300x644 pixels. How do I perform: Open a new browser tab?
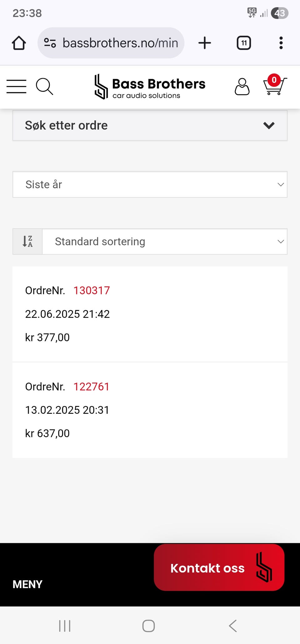pyautogui.click(x=205, y=43)
